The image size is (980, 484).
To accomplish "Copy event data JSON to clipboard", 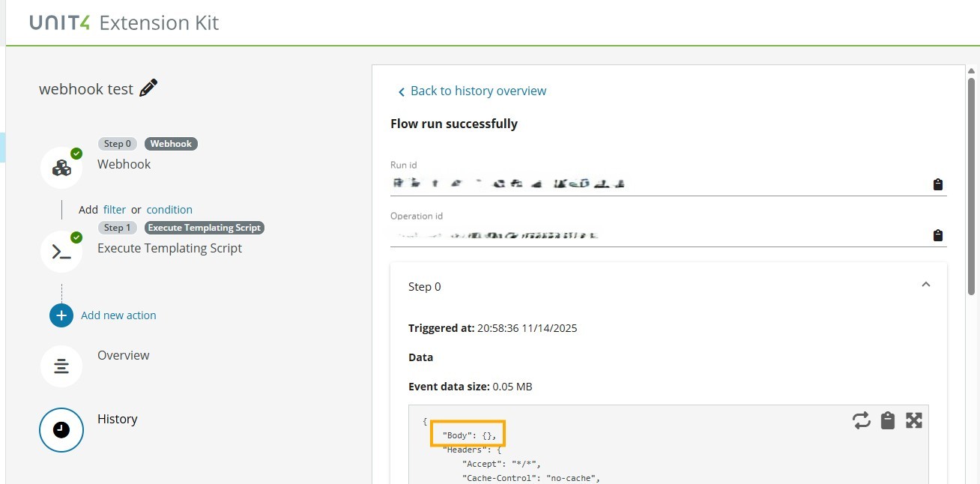I will coord(888,420).
